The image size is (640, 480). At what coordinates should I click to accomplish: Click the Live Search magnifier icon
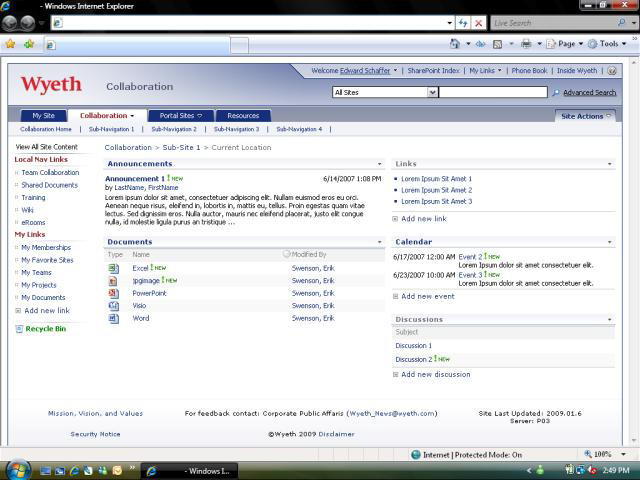(621, 23)
